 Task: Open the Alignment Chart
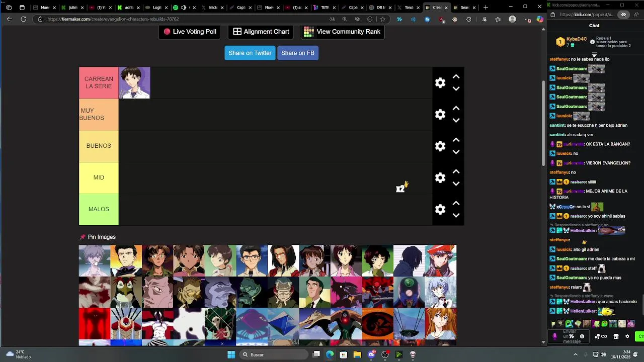tap(261, 32)
